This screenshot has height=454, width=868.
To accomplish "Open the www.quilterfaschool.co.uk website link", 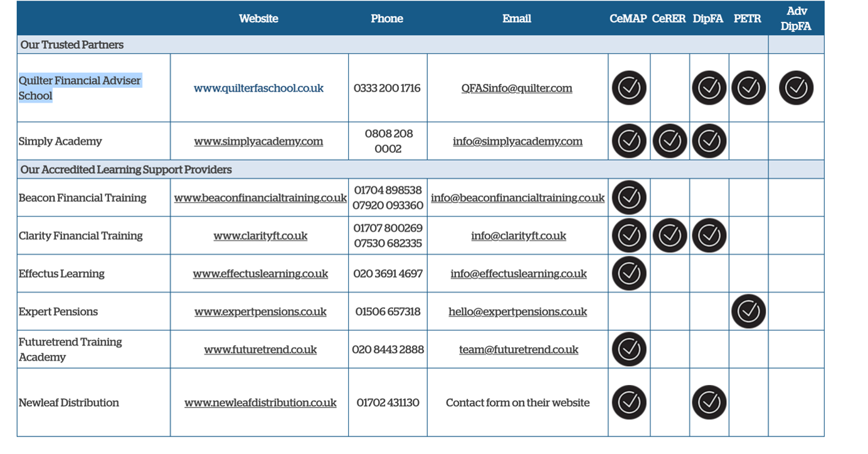I will 258,88.
